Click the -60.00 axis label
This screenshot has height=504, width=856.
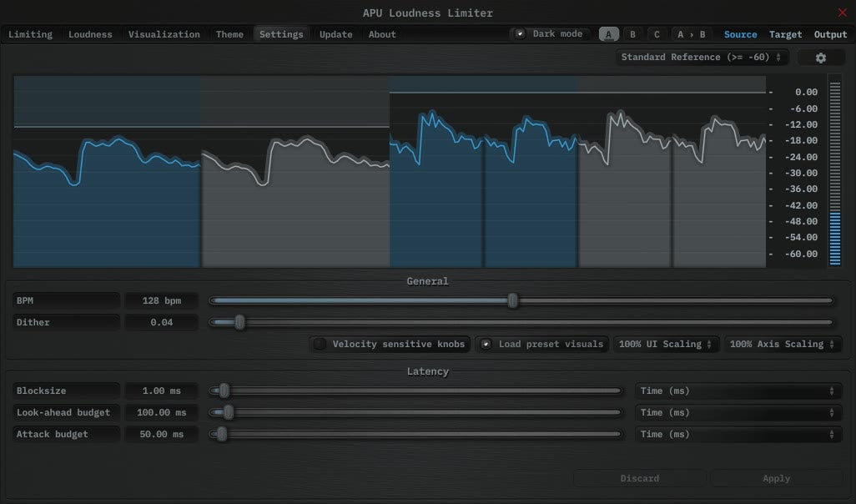801,254
